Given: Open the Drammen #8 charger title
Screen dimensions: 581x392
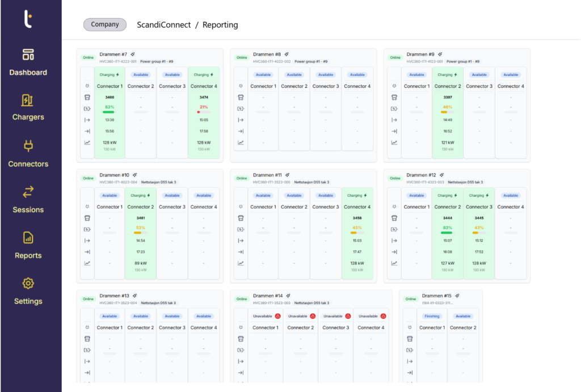Looking at the screenshot, I should coord(267,54).
